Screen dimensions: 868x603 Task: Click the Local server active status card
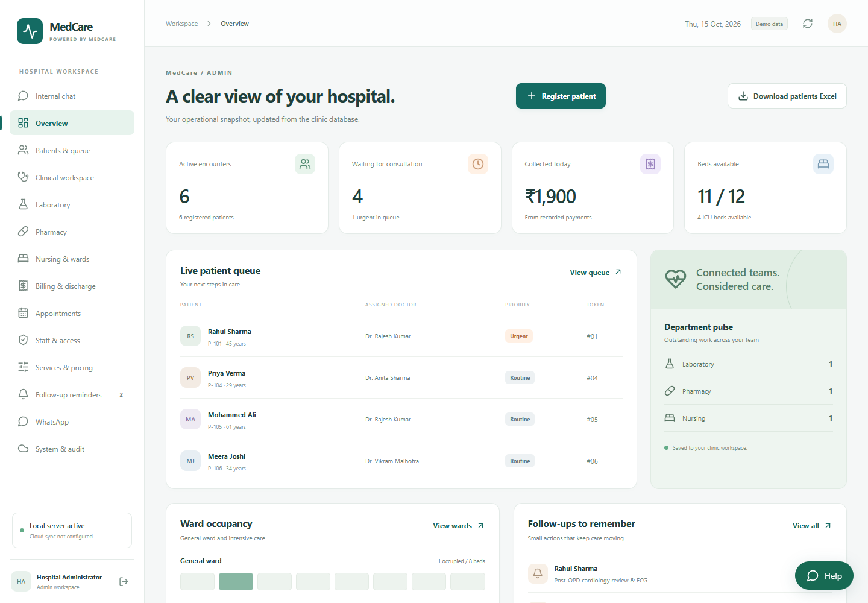pyautogui.click(x=72, y=531)
